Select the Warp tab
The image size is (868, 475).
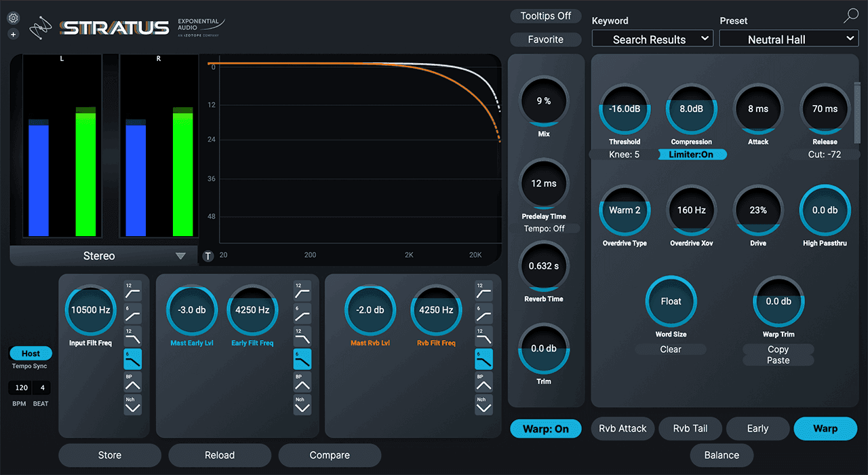[x=825, y=429]
